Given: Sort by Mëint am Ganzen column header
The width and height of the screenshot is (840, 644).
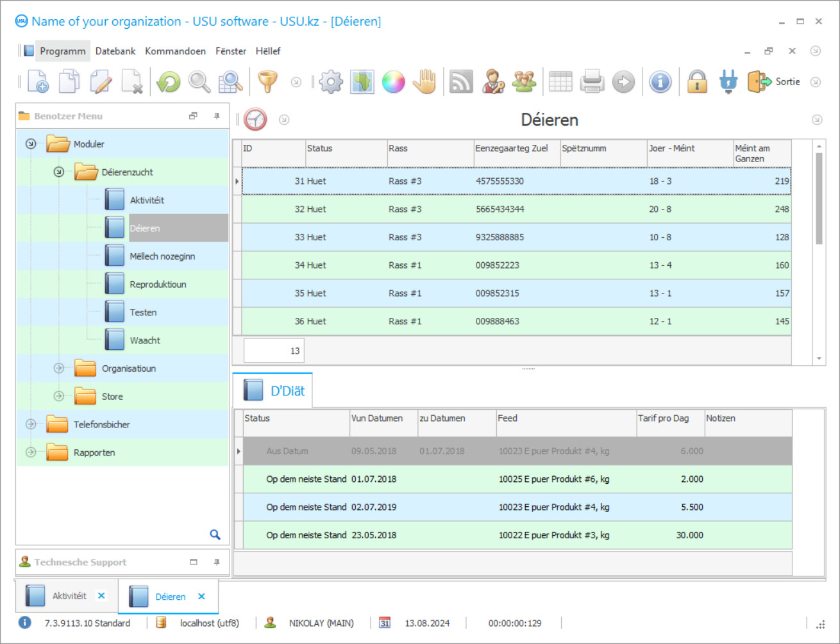Looking at the screenshot, I should [762, 153].
